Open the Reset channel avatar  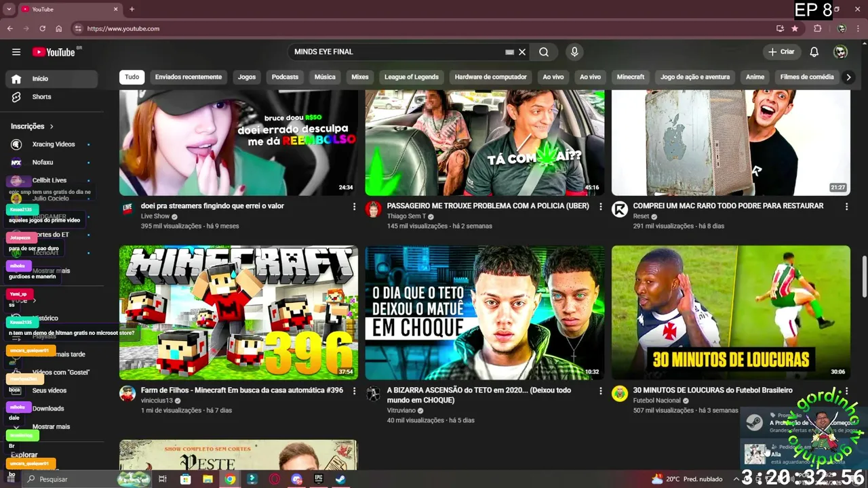pos(620,209)
